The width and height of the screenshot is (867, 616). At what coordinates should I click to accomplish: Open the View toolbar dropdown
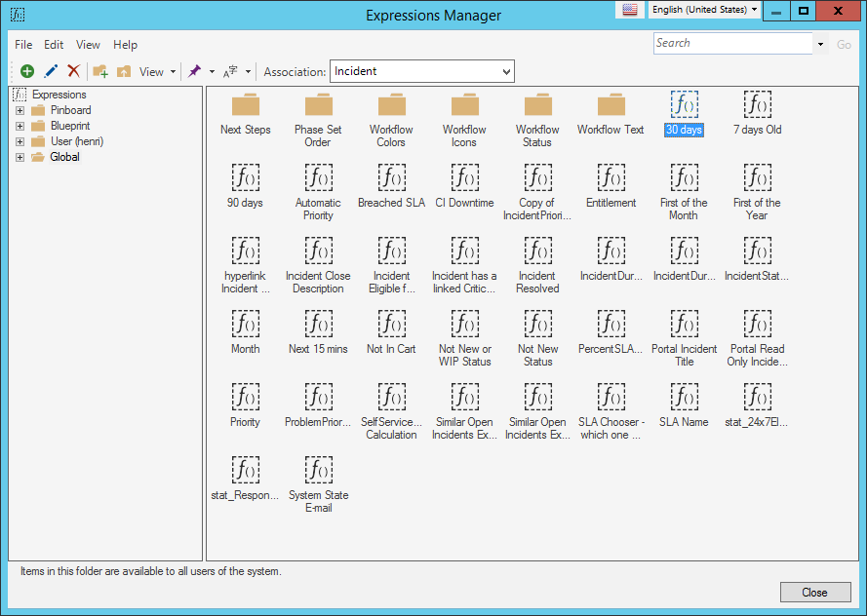pos(158,72)
